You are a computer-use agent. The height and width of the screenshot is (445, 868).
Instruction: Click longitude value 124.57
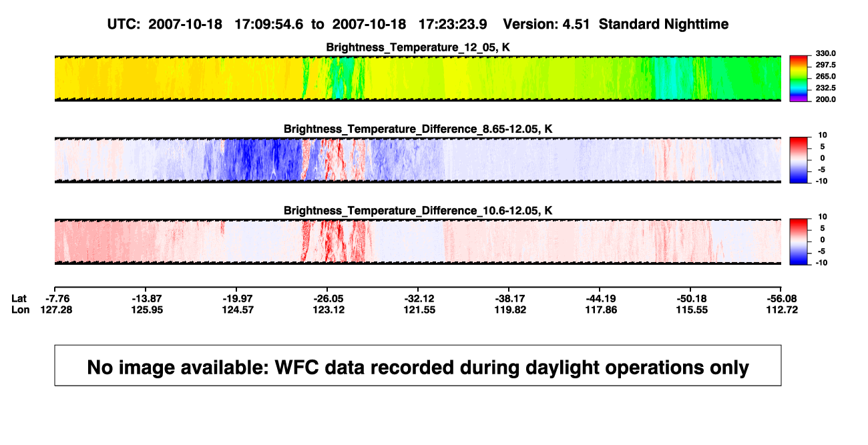(238, 310)
